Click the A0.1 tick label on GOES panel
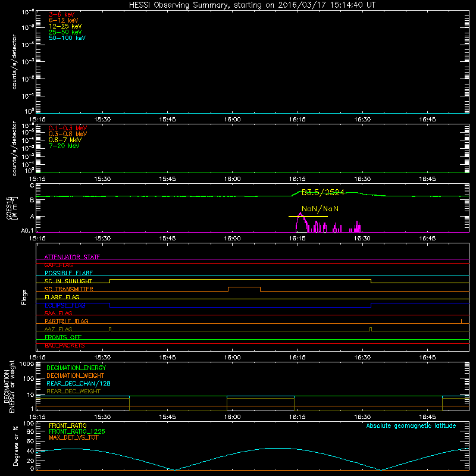This screenshot has width=476, height=476. coord(27,231)
